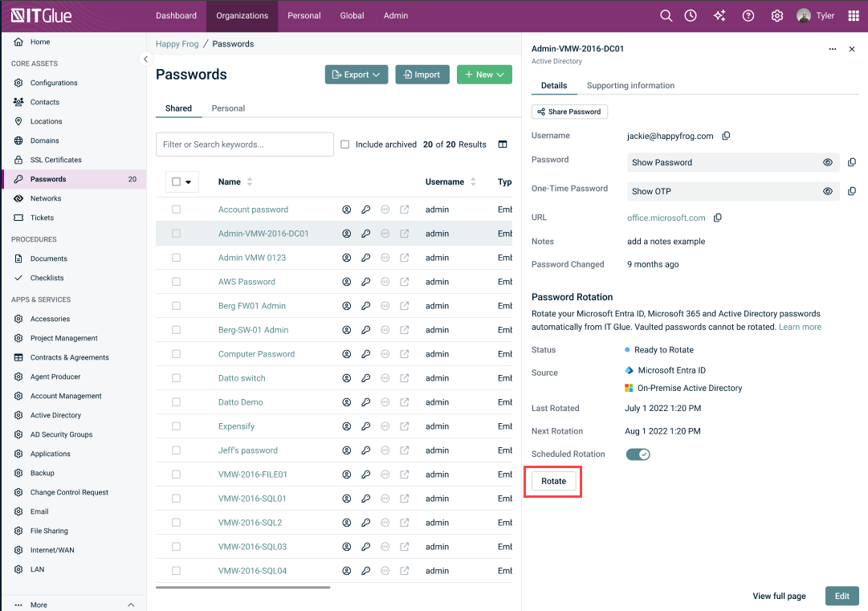
Task: Copy the One-Time Password value
Action: 851,191
